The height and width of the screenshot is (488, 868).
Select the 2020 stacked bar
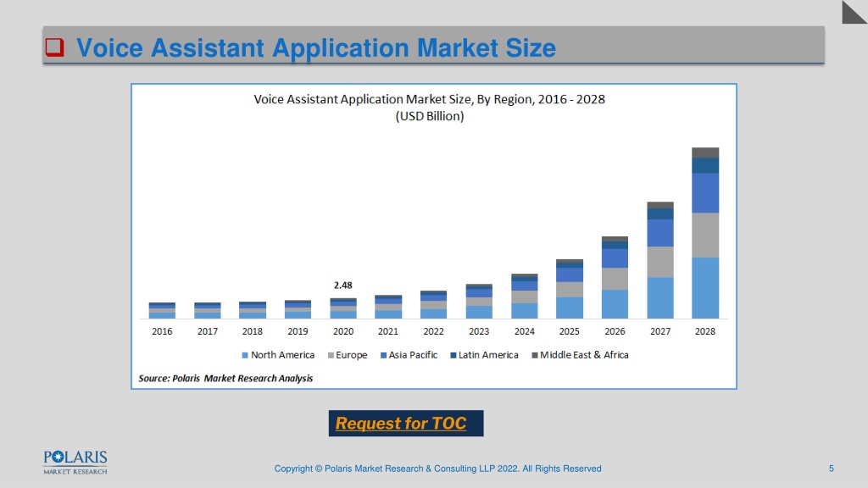coord(343,308)
